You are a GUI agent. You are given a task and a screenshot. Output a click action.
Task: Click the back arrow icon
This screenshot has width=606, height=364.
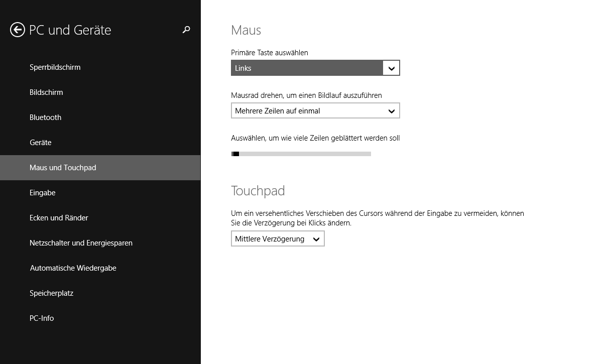point(17,30)
